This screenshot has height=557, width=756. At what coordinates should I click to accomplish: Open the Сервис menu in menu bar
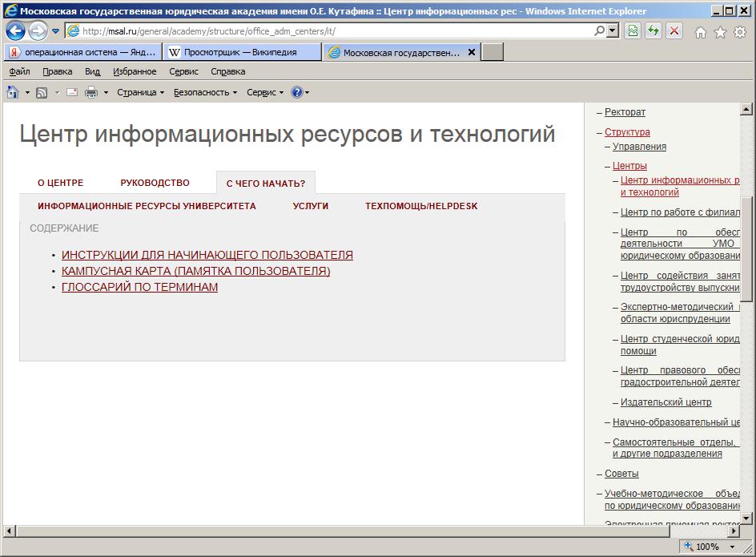coord(183,71)
